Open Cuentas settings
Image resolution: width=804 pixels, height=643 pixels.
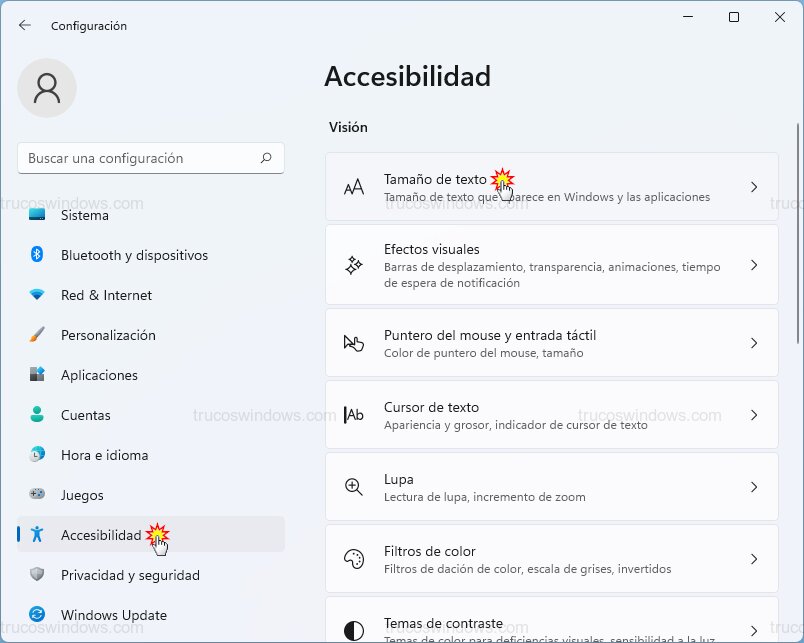click(86, 415)
